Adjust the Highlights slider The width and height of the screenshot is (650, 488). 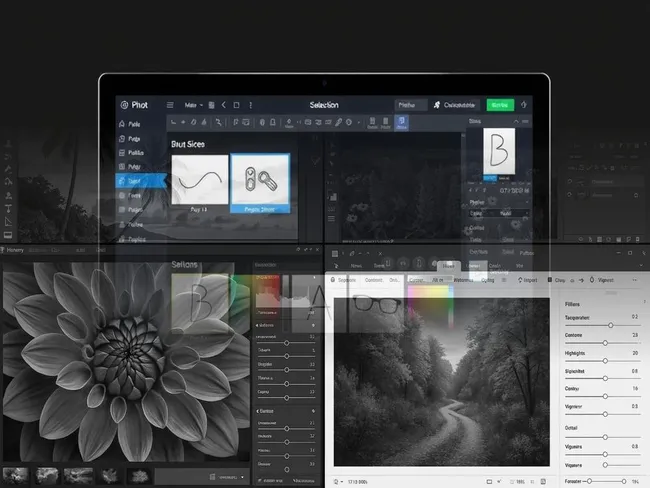point(605,361)
